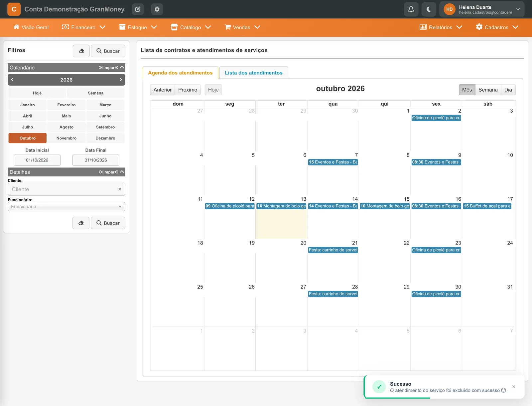
Task: Clear the Cliente field x icon
Action: click(120, 189)
